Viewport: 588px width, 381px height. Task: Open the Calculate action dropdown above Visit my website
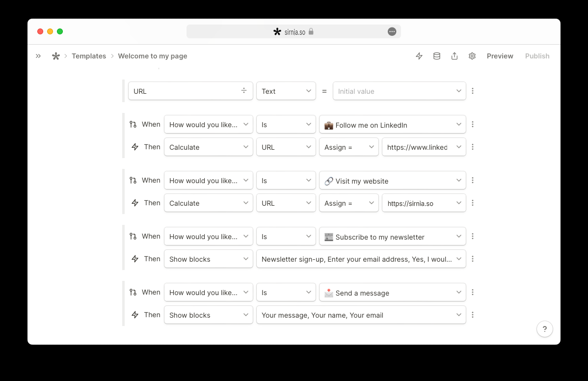(x=209, y=147)
